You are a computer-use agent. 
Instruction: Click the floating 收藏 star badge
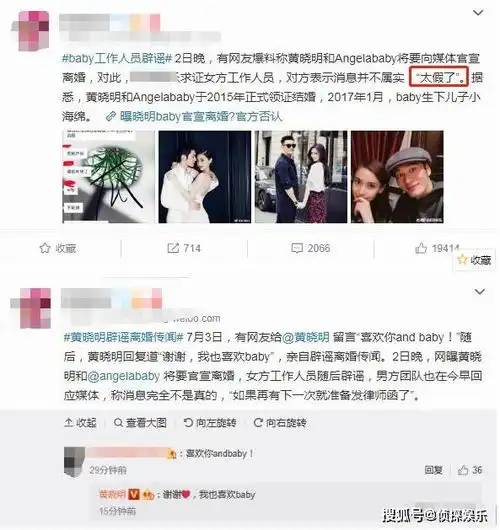pyautogui.click(x=474, y=260)
